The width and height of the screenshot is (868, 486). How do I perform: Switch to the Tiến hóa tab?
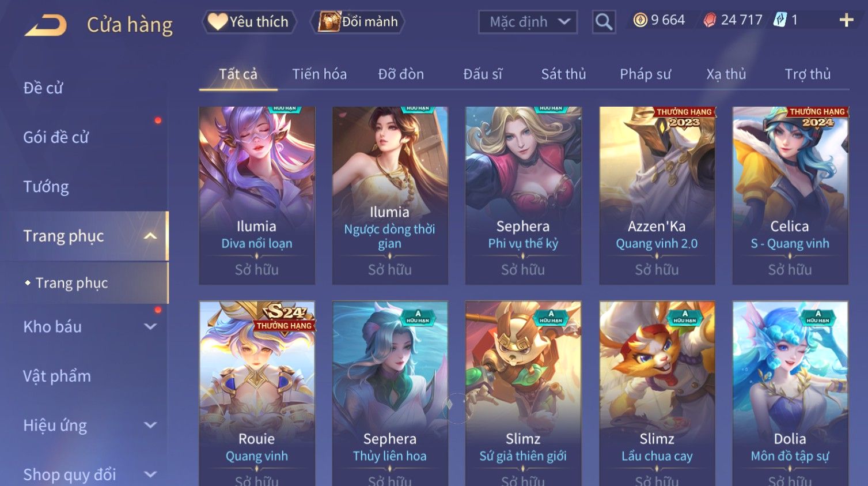pos(319,74)
